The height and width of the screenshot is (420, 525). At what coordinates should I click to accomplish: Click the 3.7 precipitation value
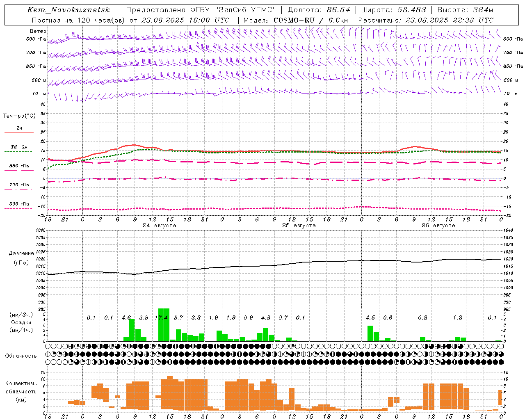pyautogui.click(x=178, y=317)
